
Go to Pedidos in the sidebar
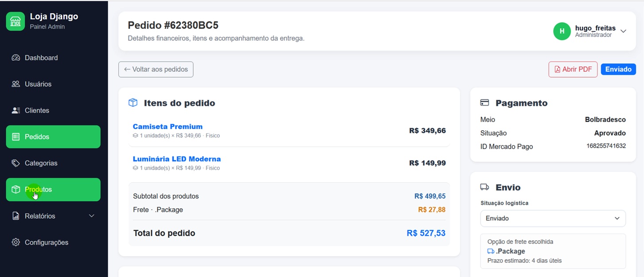pos(53,137)
